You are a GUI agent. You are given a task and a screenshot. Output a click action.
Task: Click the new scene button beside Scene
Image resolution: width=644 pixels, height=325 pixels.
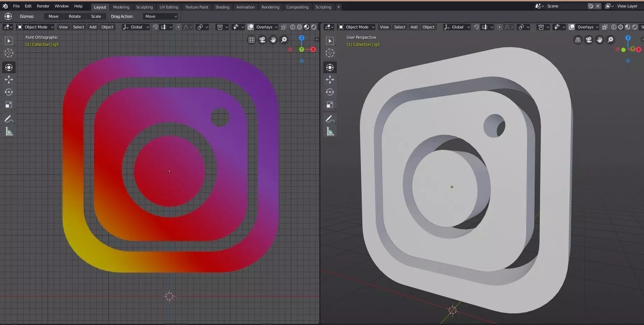pyautogui.click(x=591, y=6)
